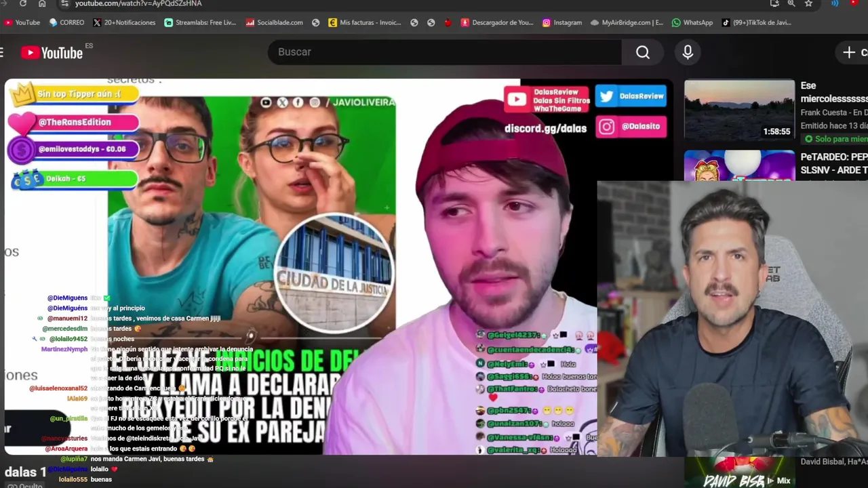Open the PeTARDEO suggested video thumbnail
Image resolution: width=868 pixels, height=488 pixels.
pos(739,165)
